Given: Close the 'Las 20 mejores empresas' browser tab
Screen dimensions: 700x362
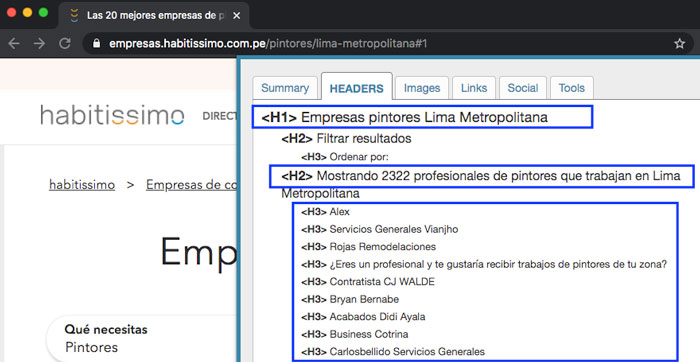Looking at the screenshot, I should 237,16.
